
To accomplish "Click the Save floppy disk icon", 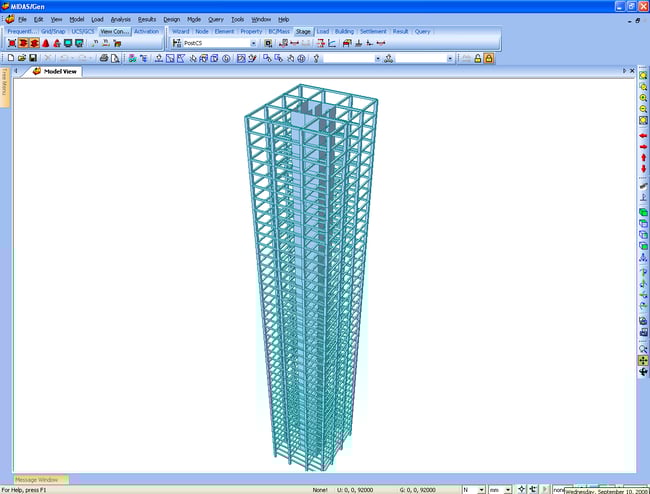I will (33, 58).
